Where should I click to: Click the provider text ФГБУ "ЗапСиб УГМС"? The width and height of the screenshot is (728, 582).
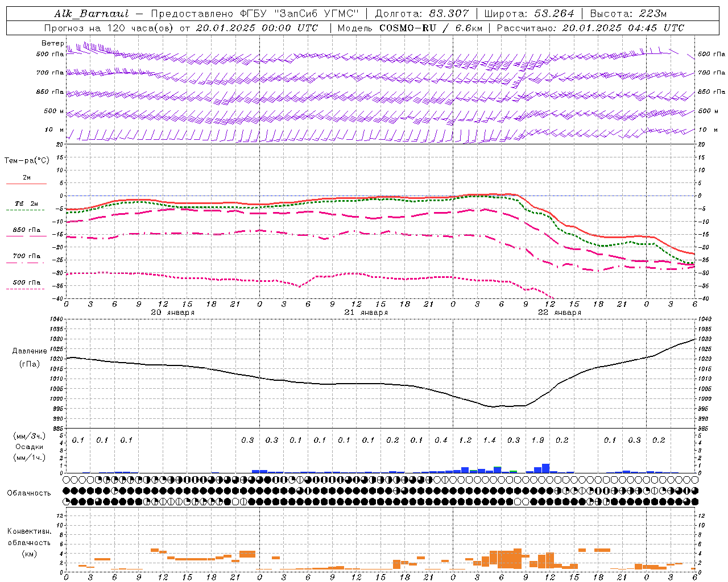pyautogui.click(x=300, y=14)
